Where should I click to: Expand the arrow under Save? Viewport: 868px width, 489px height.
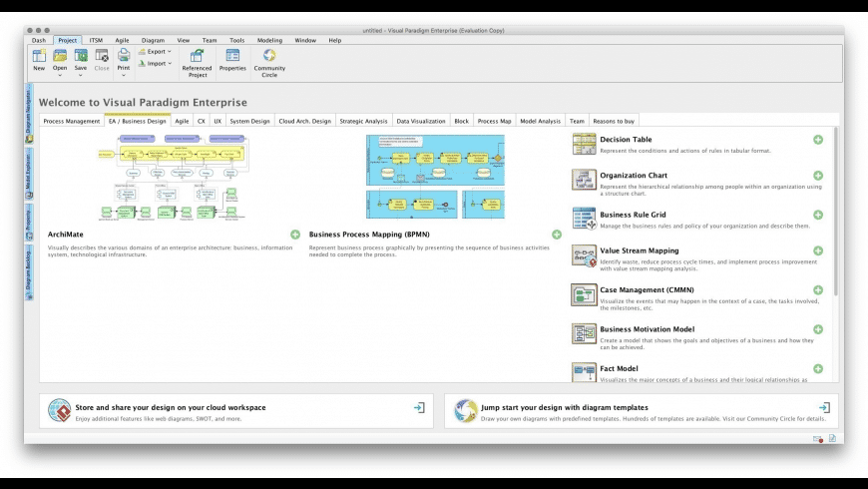coord(81,76)
